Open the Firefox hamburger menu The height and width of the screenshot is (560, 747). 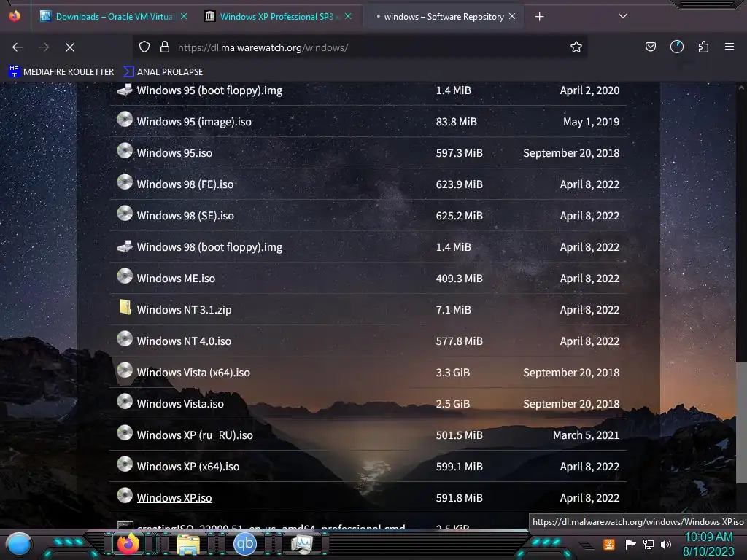coord(729,47)
